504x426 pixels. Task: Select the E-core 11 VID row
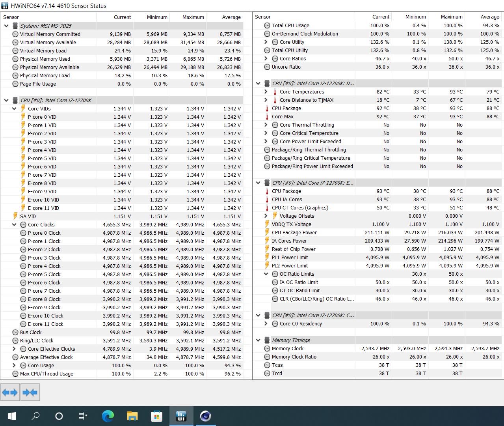point(122,208)
